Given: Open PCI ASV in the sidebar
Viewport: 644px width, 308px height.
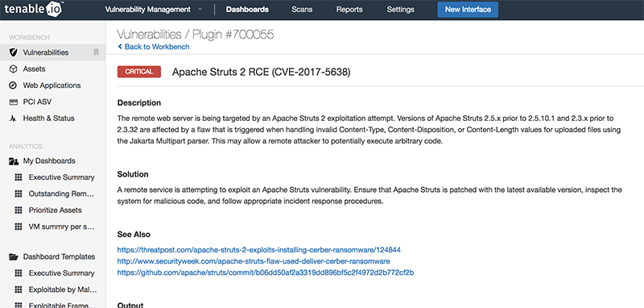Looking at the screenshot, I should [x=37, y=102].
